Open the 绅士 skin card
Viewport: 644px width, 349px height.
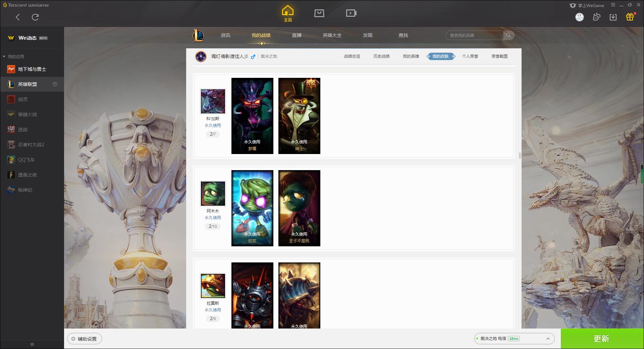[299, 116]
